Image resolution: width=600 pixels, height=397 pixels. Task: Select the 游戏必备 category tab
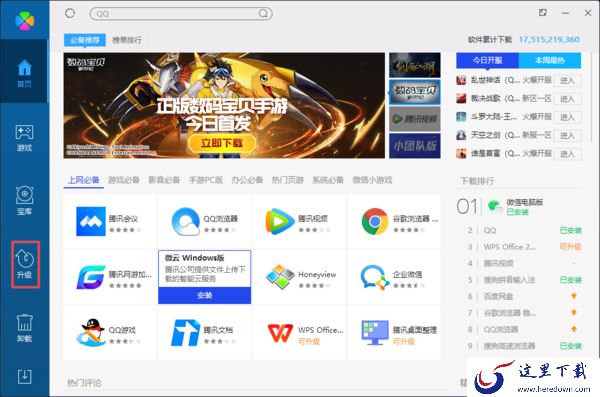tap(124, 180)
